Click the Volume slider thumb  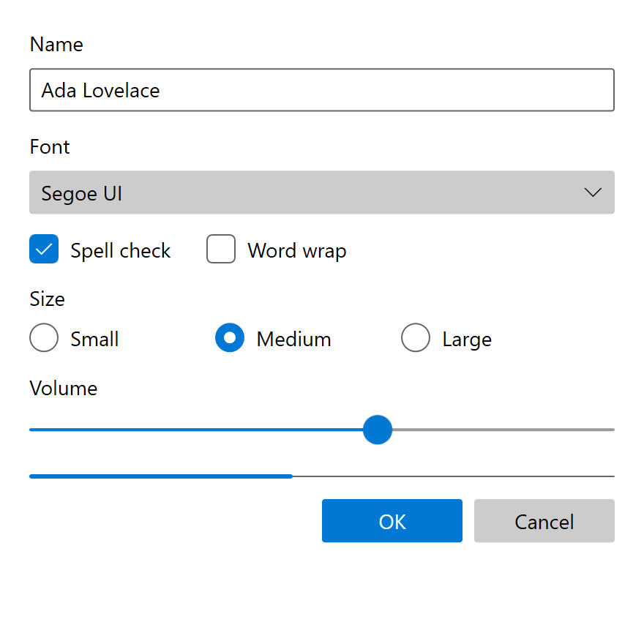pyautogui.click(x=378, y=430)
